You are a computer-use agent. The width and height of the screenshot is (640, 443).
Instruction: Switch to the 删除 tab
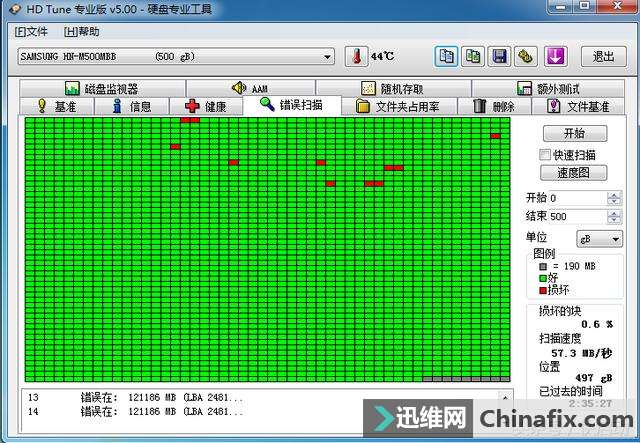[x=494, y=107]
